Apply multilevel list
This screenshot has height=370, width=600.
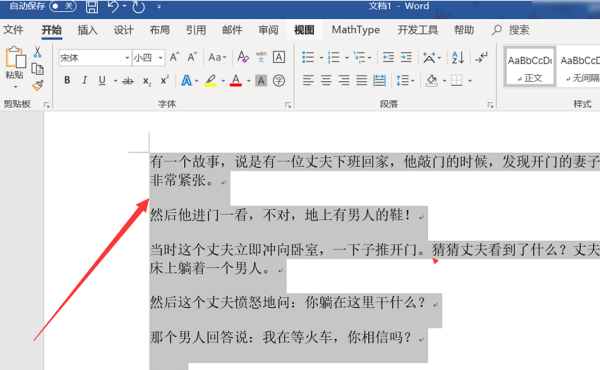359,57
